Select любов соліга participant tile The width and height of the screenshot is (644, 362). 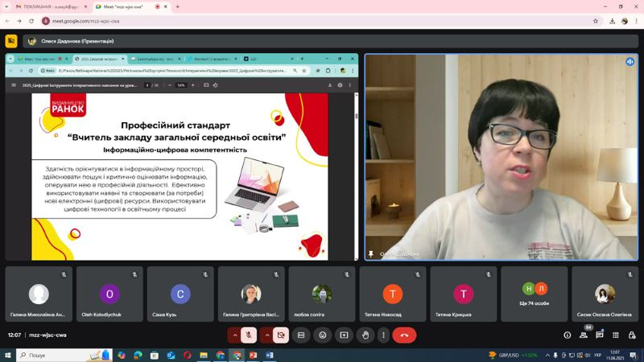(322, 294)
